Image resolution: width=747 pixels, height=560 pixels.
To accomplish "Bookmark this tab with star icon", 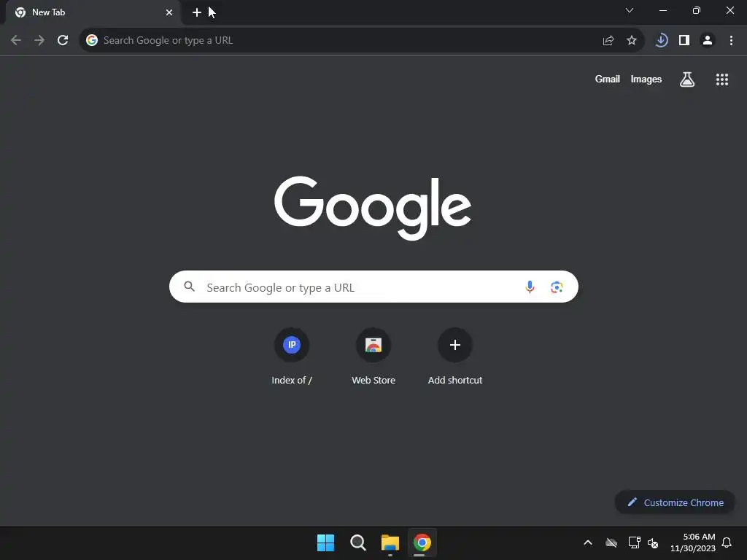I will 632,41.
